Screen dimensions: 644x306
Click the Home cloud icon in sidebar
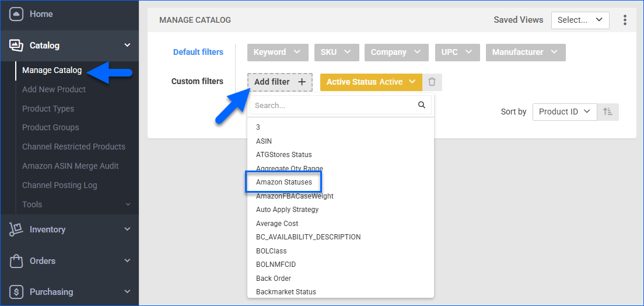(16, 14)
